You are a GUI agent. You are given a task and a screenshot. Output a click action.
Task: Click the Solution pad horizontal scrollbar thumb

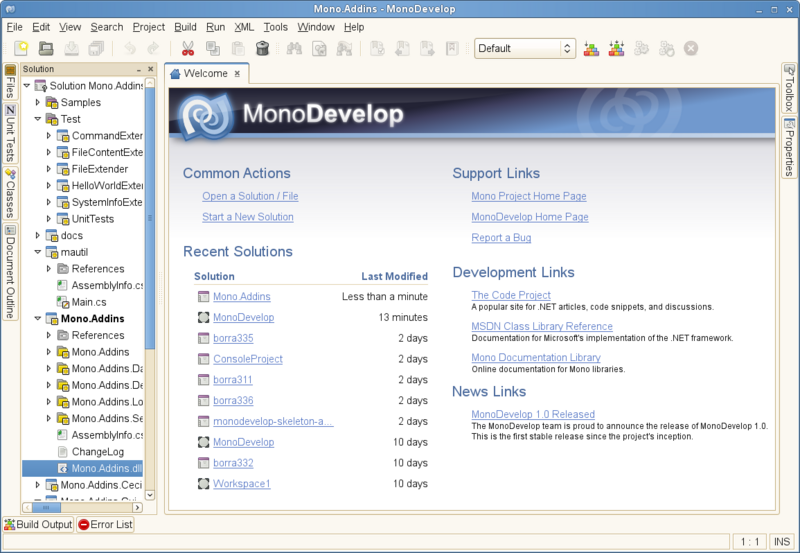(x=46, y=508)
